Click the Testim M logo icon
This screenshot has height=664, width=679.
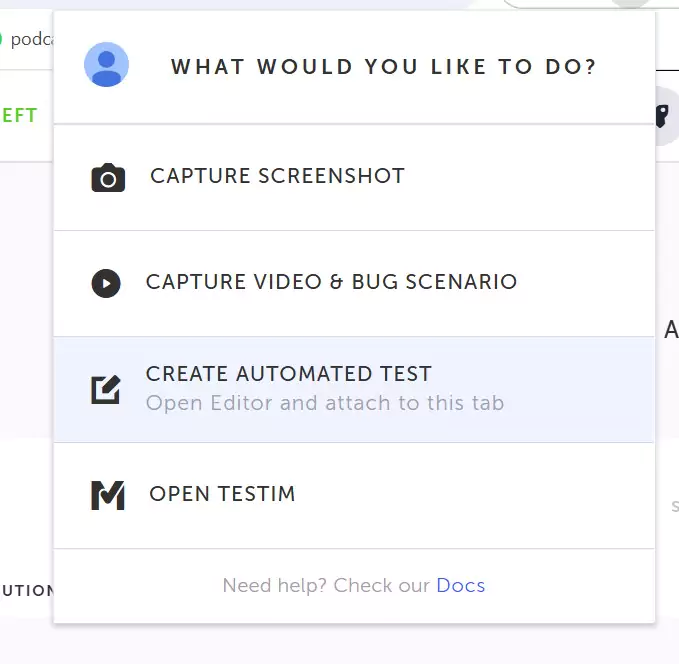(x=108, y=495)
